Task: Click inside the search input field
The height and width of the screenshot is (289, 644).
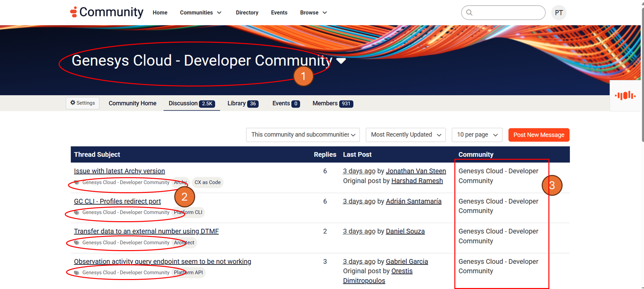Action: tap(508, 13)
